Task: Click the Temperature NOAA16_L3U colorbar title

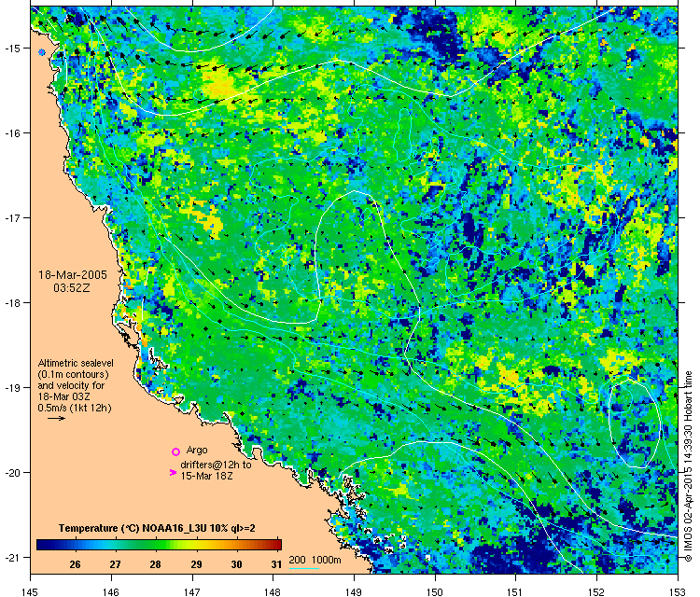Action: coord(157,528)
